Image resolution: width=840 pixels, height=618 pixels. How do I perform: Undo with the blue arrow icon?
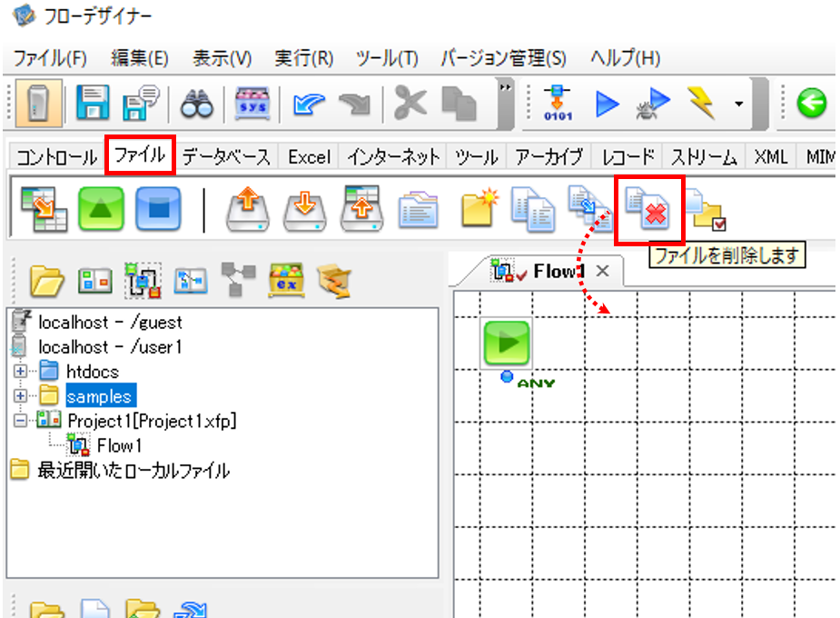[x=309, y=104]
